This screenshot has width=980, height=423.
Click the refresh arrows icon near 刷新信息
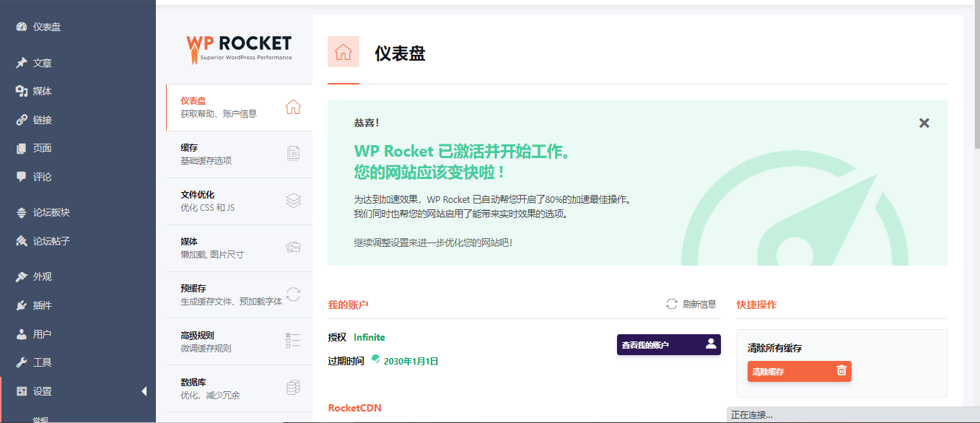coord(672,304)
